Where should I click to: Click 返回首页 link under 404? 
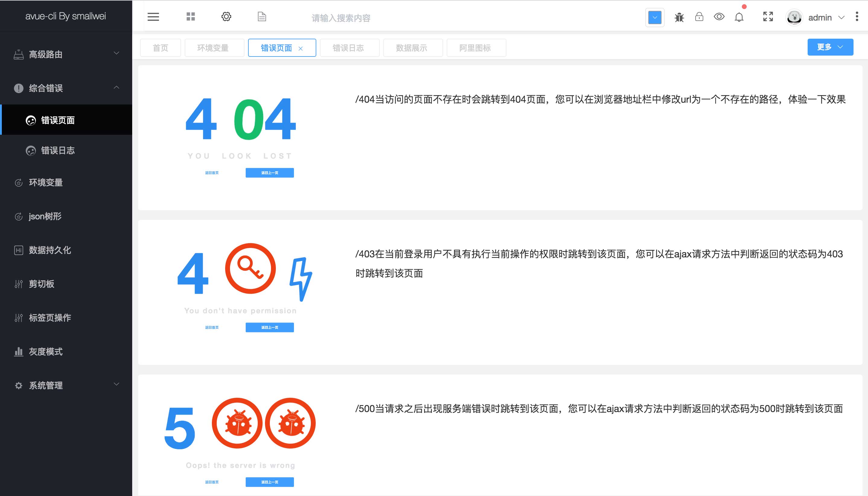tap(212, 173)
